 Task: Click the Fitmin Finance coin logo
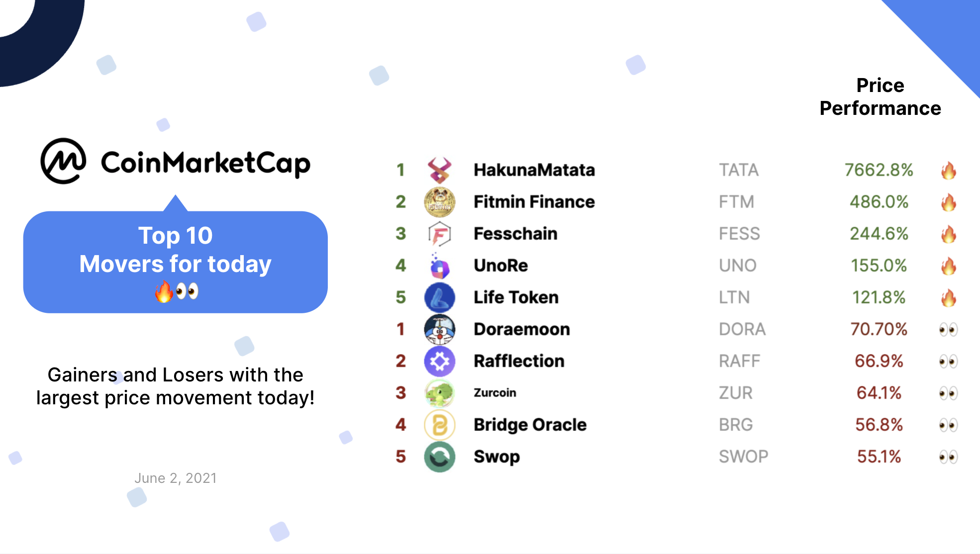pos(440,202)
